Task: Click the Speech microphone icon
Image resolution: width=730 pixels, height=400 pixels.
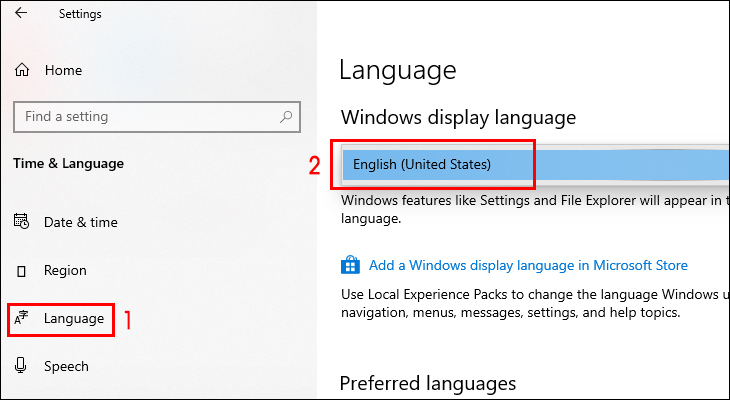Action: pos(20,365)
